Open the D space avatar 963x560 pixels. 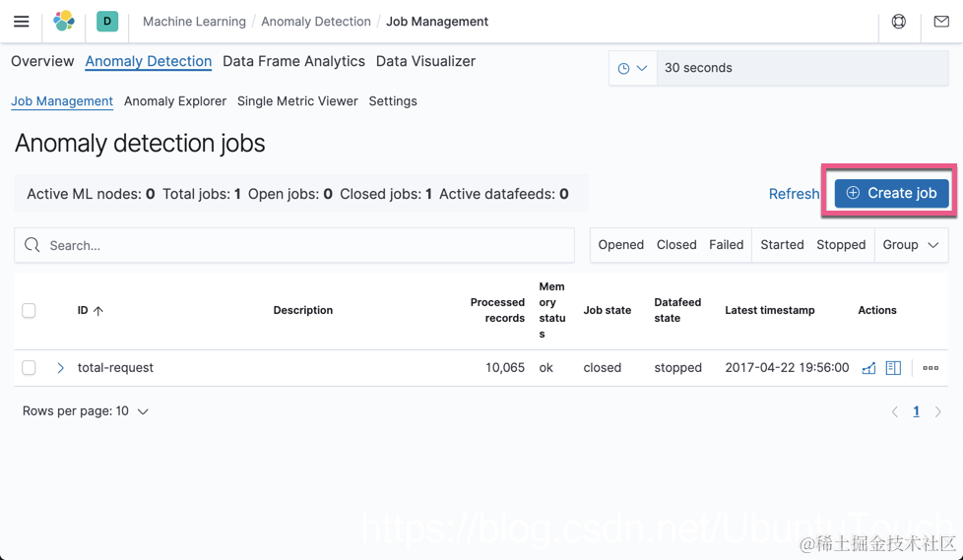107,21
